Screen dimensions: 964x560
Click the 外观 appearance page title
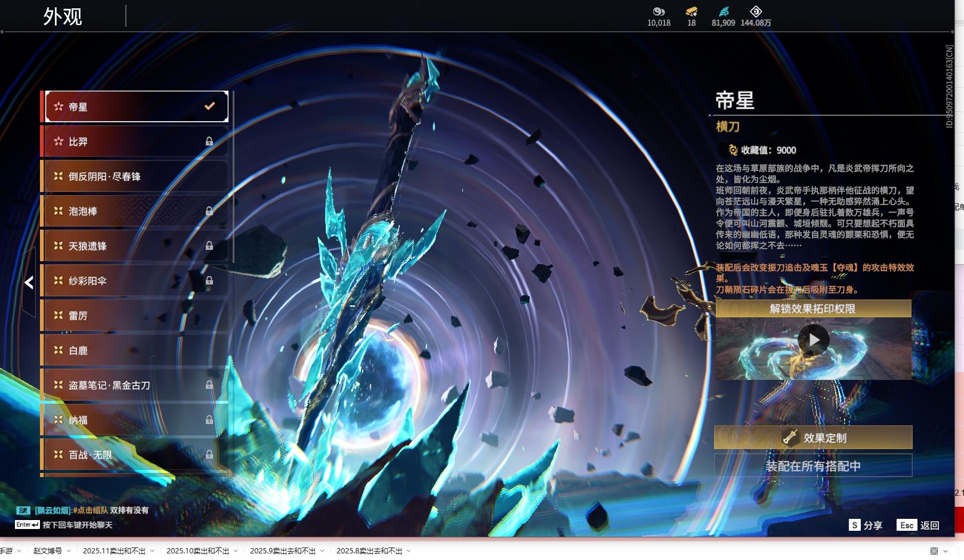click(63, 17)
